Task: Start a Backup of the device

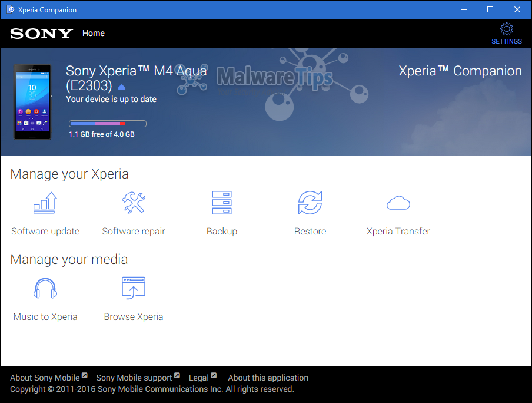Action: coord(222,203)
